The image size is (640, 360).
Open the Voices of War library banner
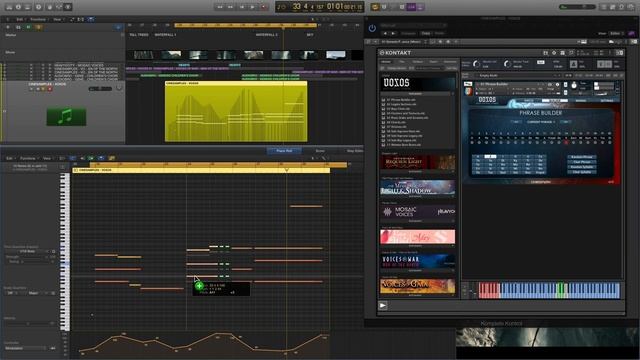[418, 261]
